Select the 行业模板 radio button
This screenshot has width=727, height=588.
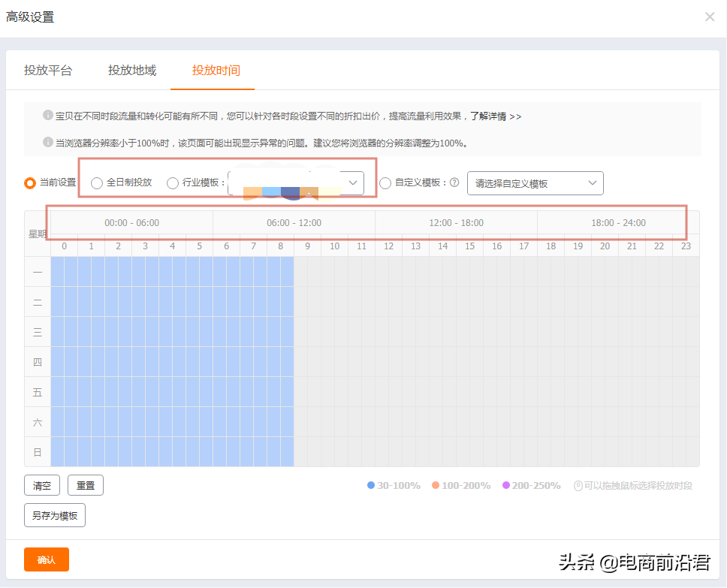173,182
